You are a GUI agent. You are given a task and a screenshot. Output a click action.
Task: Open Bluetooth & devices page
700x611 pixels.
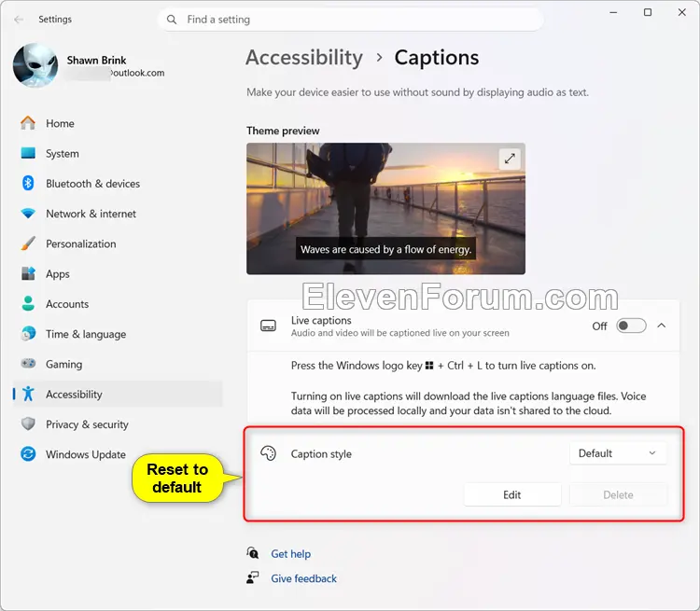(118, 184)
